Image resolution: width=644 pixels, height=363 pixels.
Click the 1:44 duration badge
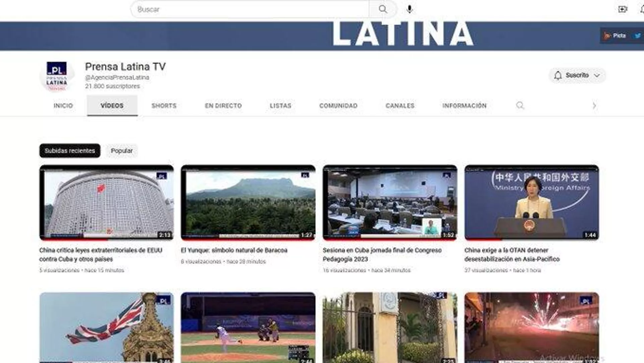[590, 235]
